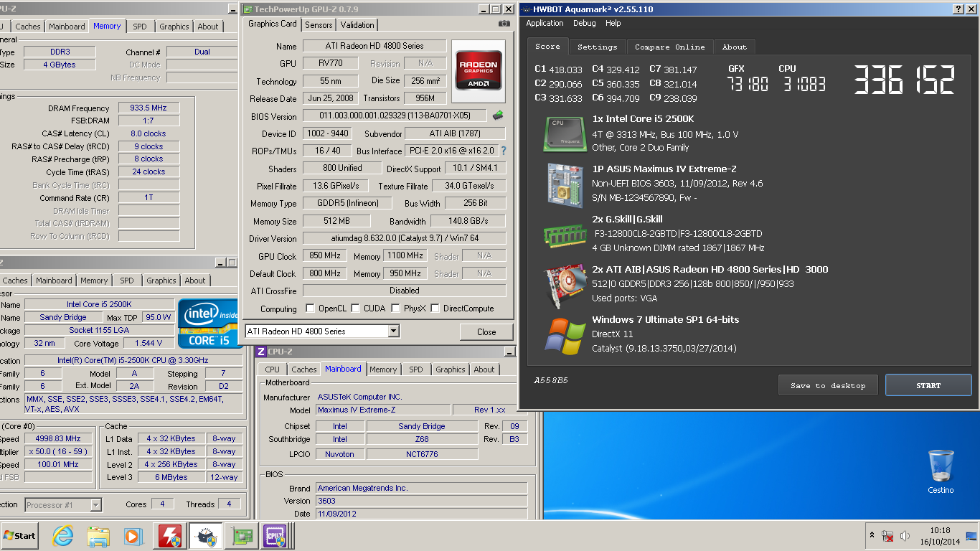Click the CPU chip icon in Aquamark
This screenshot has height=551, width=980.
click(564, 133)
